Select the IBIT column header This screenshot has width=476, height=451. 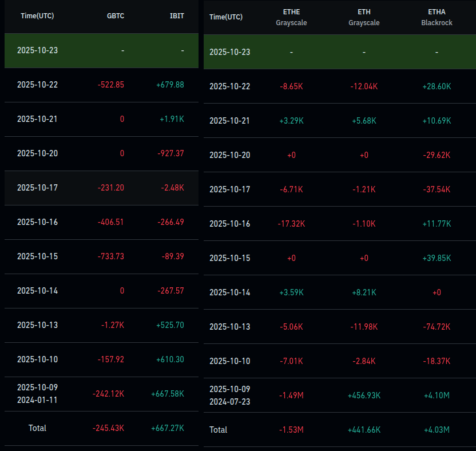(x=177, y=16)
